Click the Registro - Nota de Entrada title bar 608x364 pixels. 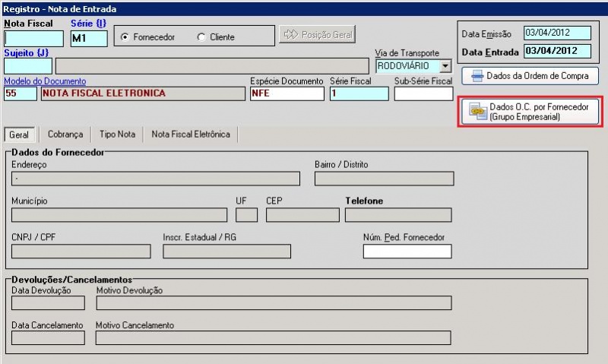(304, 8)
